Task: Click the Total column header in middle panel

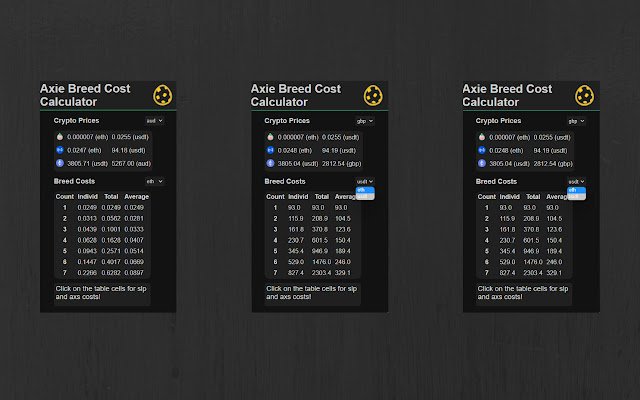Action: 322,197
